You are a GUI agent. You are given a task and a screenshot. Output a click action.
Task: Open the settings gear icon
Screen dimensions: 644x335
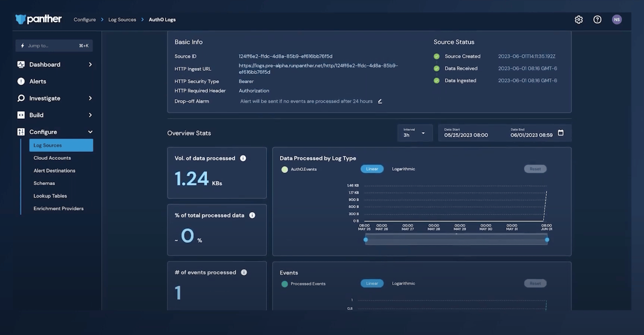[x=579, y=19]
